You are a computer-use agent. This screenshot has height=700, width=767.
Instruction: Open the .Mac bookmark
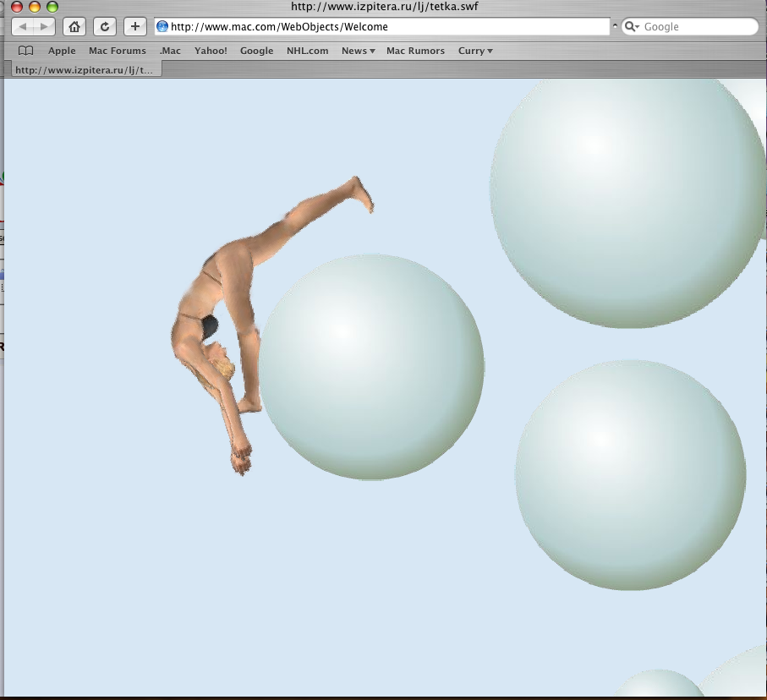[170, 51]
